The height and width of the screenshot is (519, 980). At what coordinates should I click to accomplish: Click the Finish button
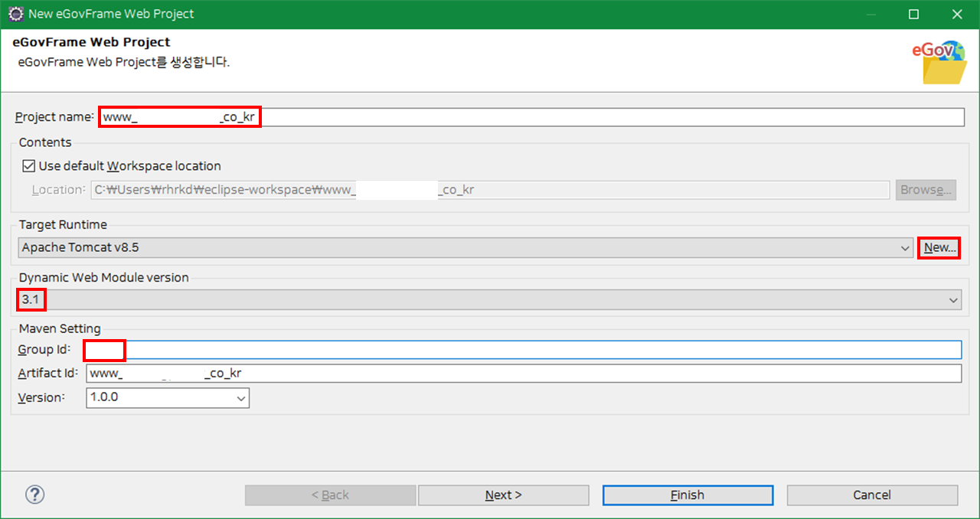[x=688, y=495]
